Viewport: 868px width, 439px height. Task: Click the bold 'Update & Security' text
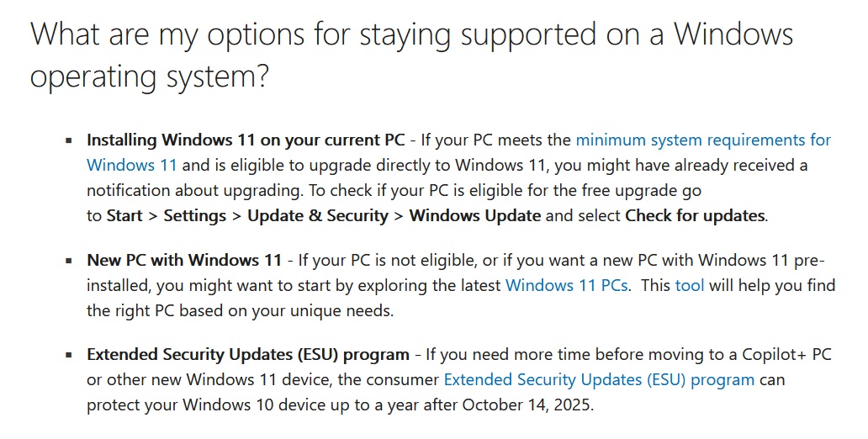[x=318, y=215]
